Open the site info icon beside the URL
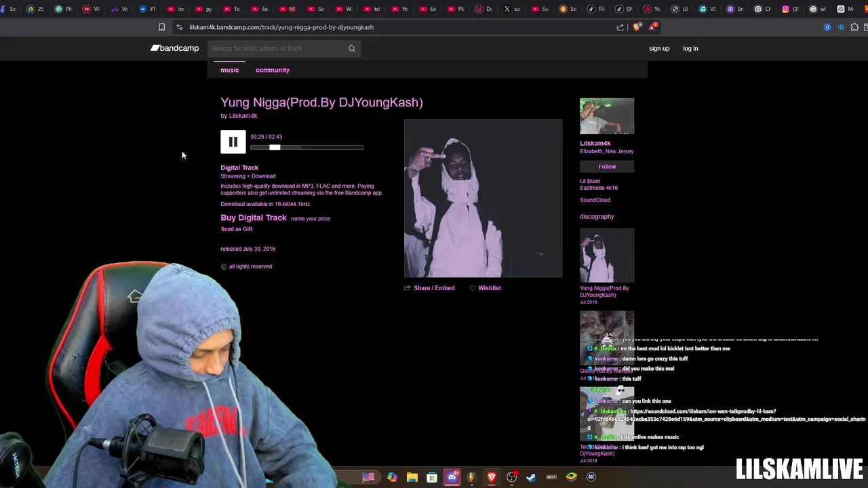The width and height of the screenshot is (868, 488). click(x=179, y=27)
